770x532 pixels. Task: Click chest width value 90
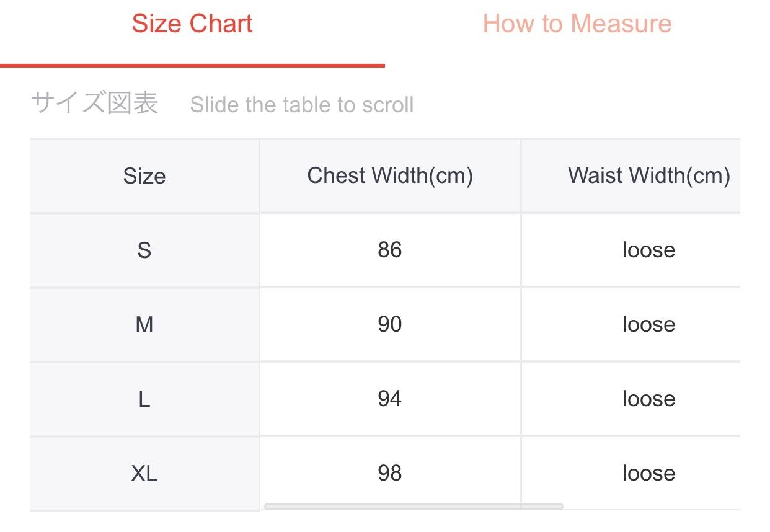point(390,325)
